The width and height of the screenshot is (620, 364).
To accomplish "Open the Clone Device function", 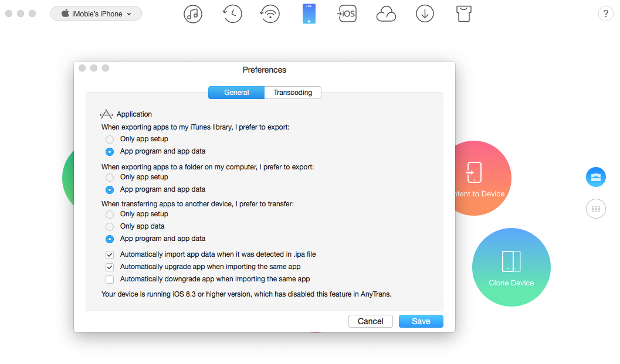I will 511,267.
